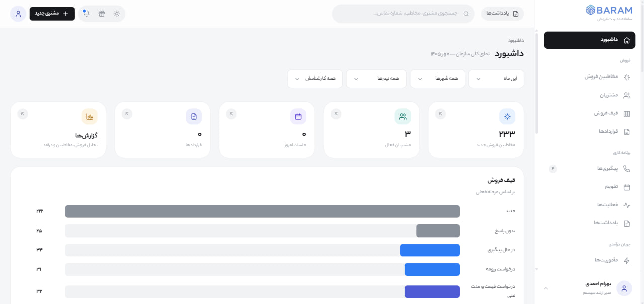
Task: Open پیگیری‌ها menu item
Action: coord(590,169)
